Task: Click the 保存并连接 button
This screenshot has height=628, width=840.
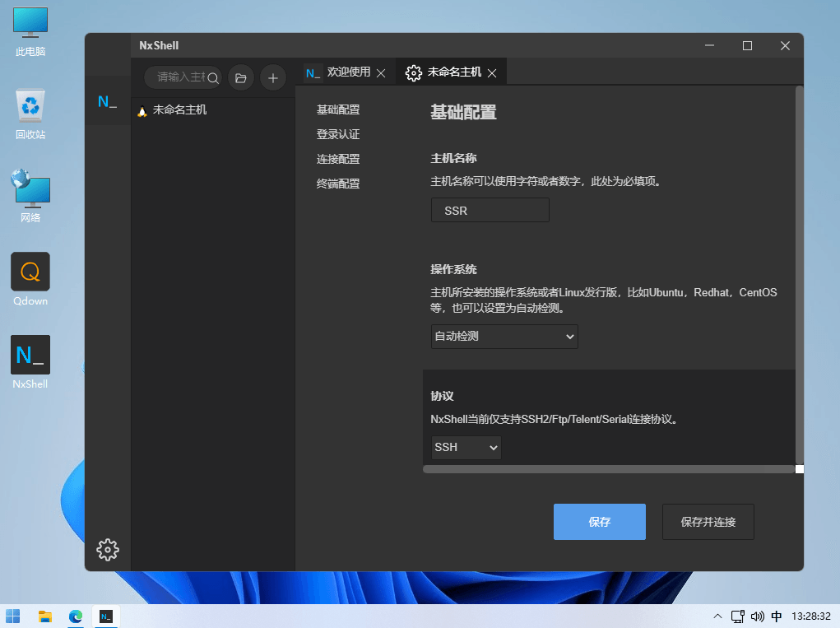Action: (x=708, y=521)
